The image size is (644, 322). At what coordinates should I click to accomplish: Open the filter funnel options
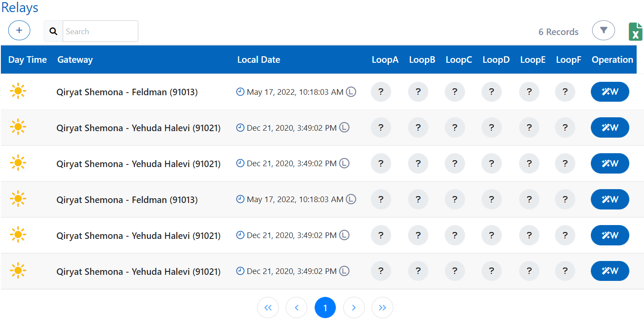(x=603, y=31)
